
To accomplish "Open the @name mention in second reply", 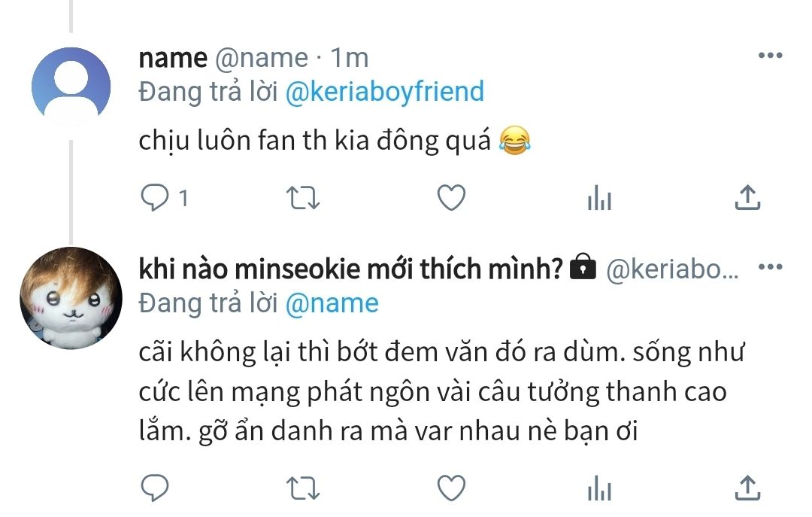I will coord(332,303).
